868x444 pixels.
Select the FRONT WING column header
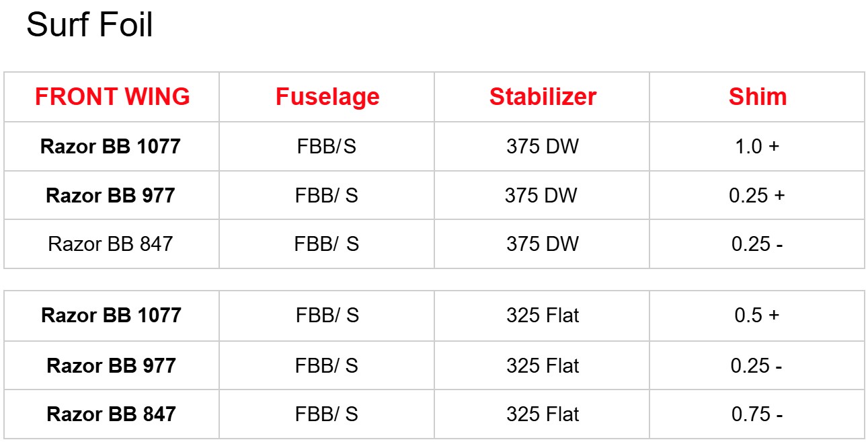112,97
